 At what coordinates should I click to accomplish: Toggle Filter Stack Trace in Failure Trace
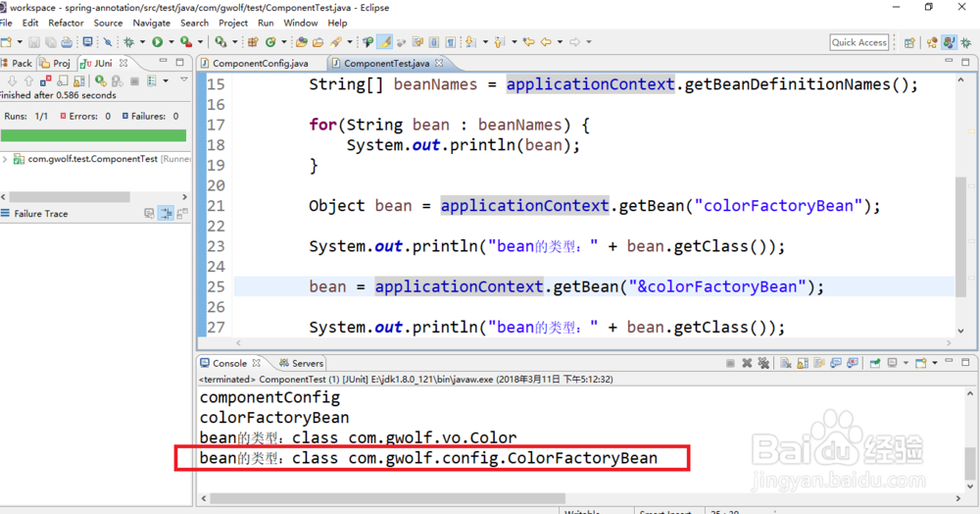coord(166,213)
